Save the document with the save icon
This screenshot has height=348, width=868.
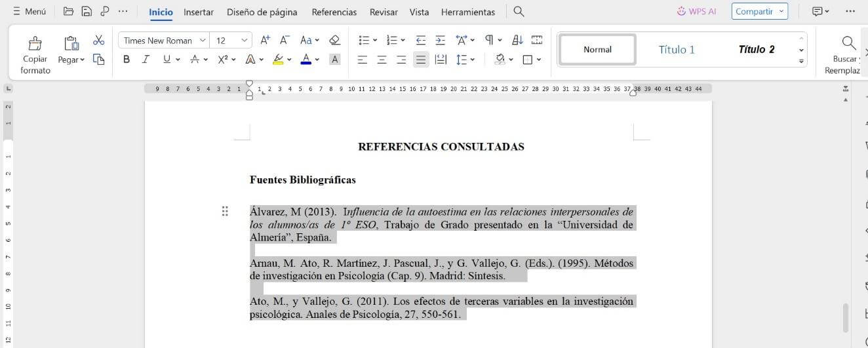(x=87, y=11)
